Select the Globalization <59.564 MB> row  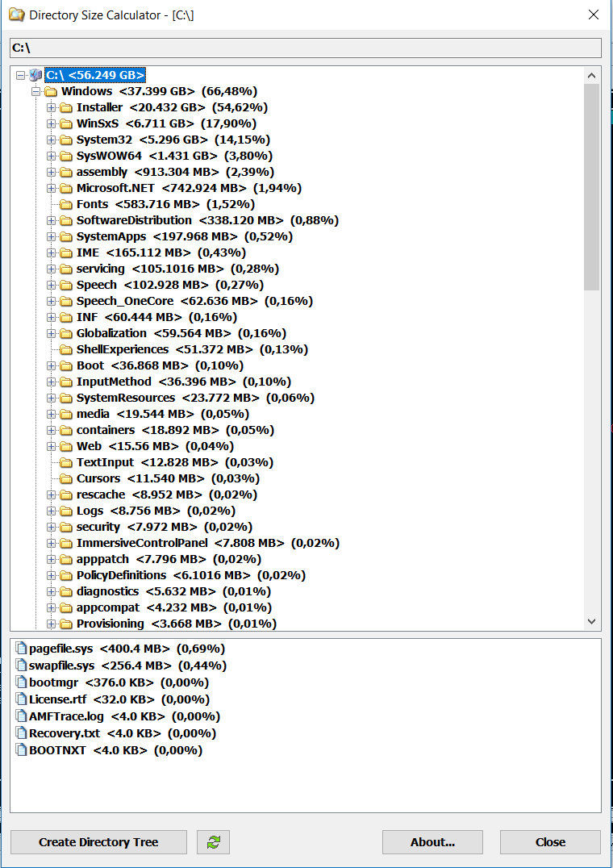point(181,333)
